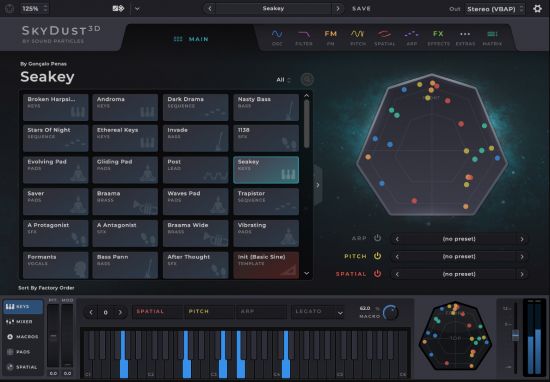Open the PITCH section icon

(x=357, y=38)
